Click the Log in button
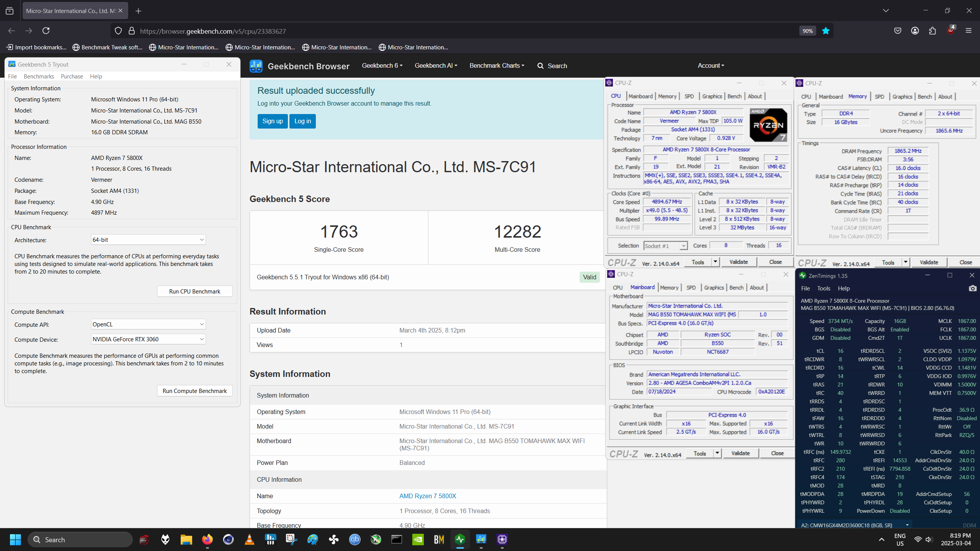The width and height of the screenshot is (980, 551). coord(302,121)
